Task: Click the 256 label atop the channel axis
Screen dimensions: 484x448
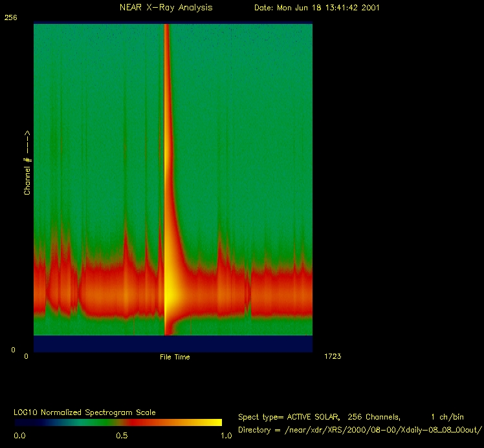Action: click(x=10, y=18)
